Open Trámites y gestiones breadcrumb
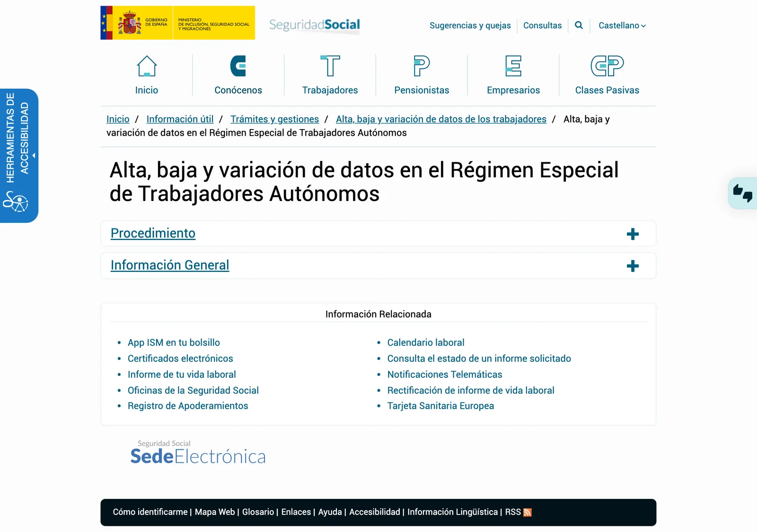Viewport: 757px width, 532px height. coord(274,119)
